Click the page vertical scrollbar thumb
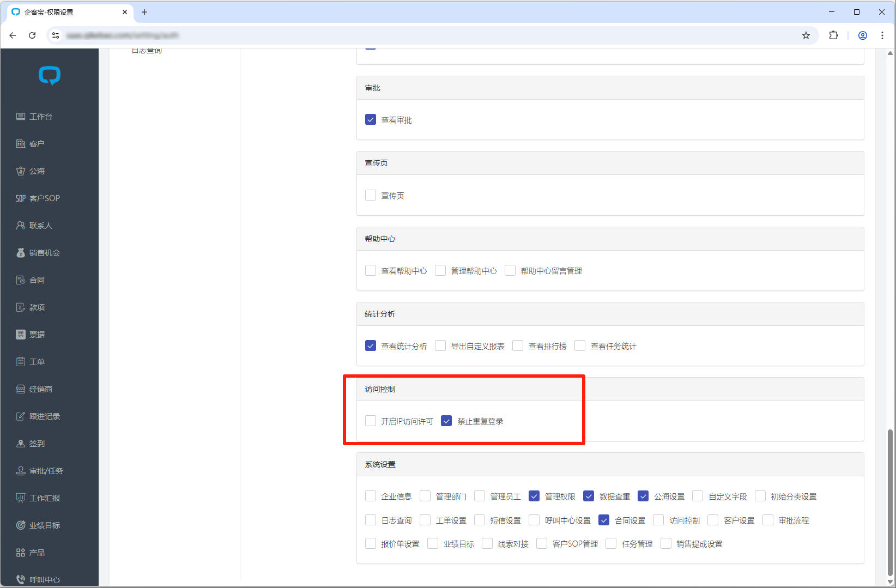The width and height of the screenshot is (896, 588). click(x=890, y=501)
